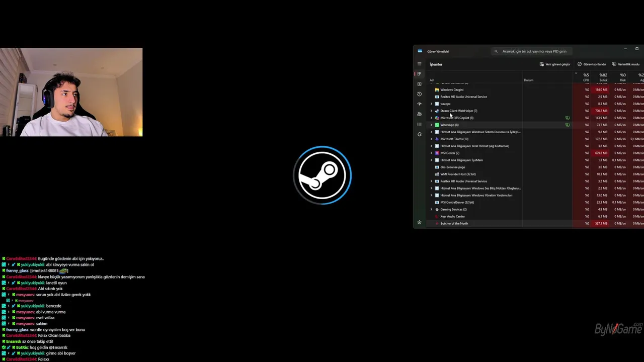Image resolution: width=644 pixels, height=362 pixels.
Task: Click the WMI Provider Host icon
Action: (x=437, y=174)
